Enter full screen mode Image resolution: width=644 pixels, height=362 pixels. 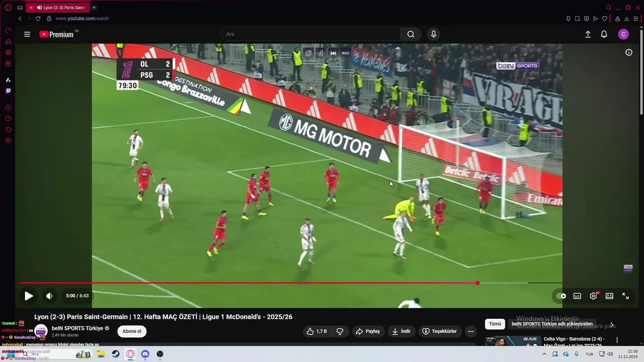point(625,296)
